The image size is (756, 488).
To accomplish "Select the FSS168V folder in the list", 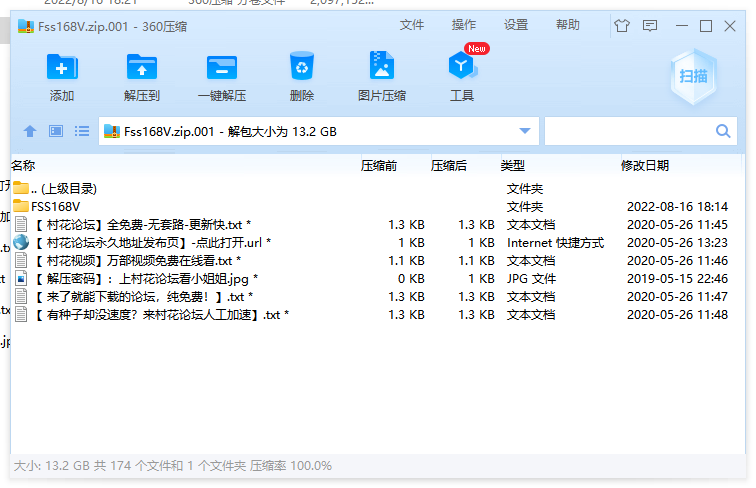I will [x=56, y=206].
